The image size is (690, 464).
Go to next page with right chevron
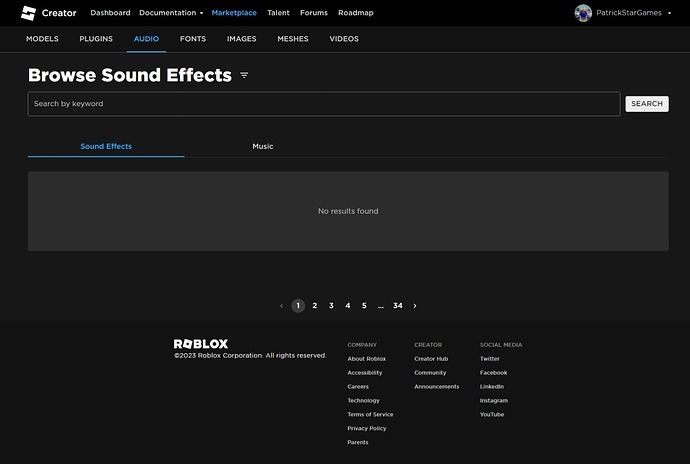pyautogui.click(x=415, y=306)
